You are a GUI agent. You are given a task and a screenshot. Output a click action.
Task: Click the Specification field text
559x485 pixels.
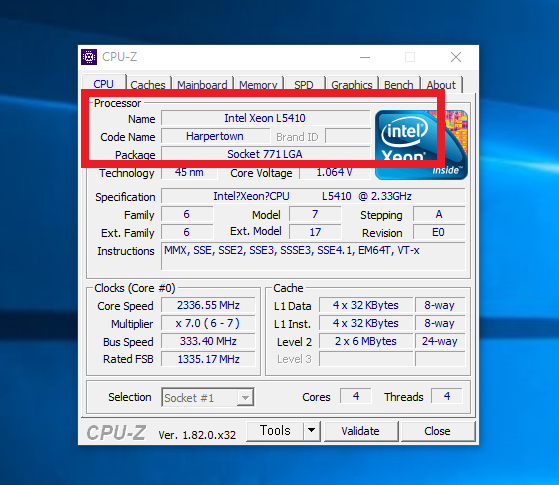tap(313, 196)
